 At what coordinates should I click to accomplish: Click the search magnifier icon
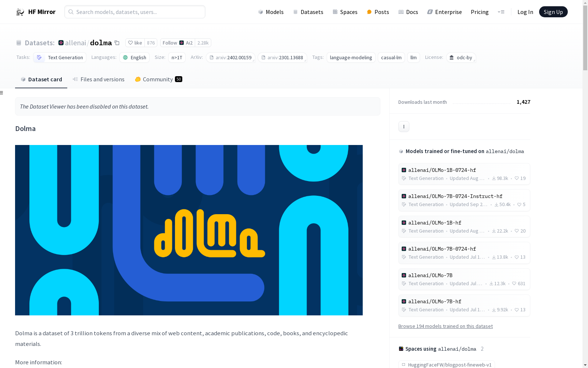tap(71, 12)
